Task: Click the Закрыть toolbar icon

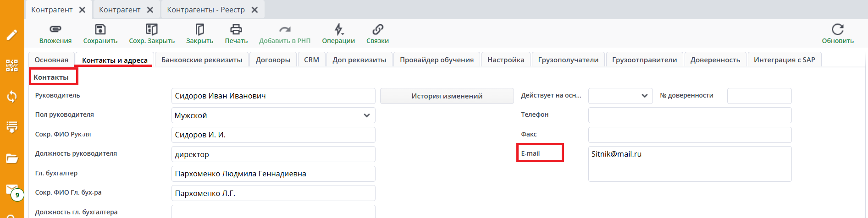Action: coord(199,29)
